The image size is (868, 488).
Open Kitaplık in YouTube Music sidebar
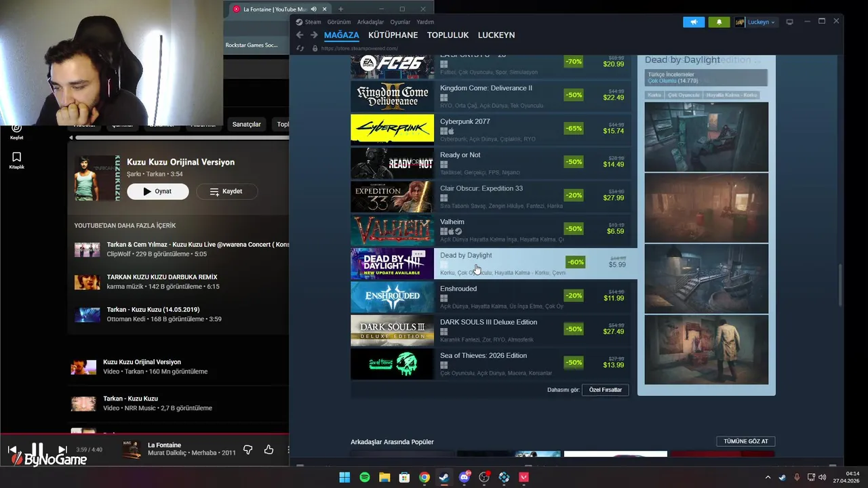(17, 161)
